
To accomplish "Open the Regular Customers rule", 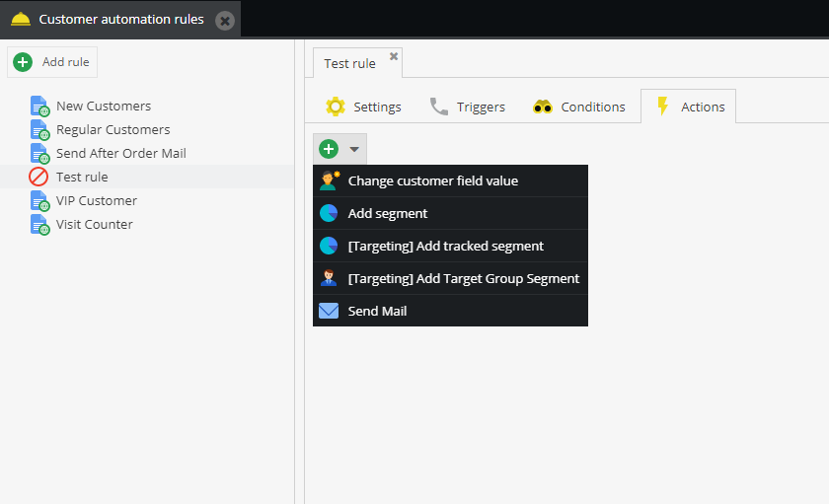I will (x=113, y=130).
